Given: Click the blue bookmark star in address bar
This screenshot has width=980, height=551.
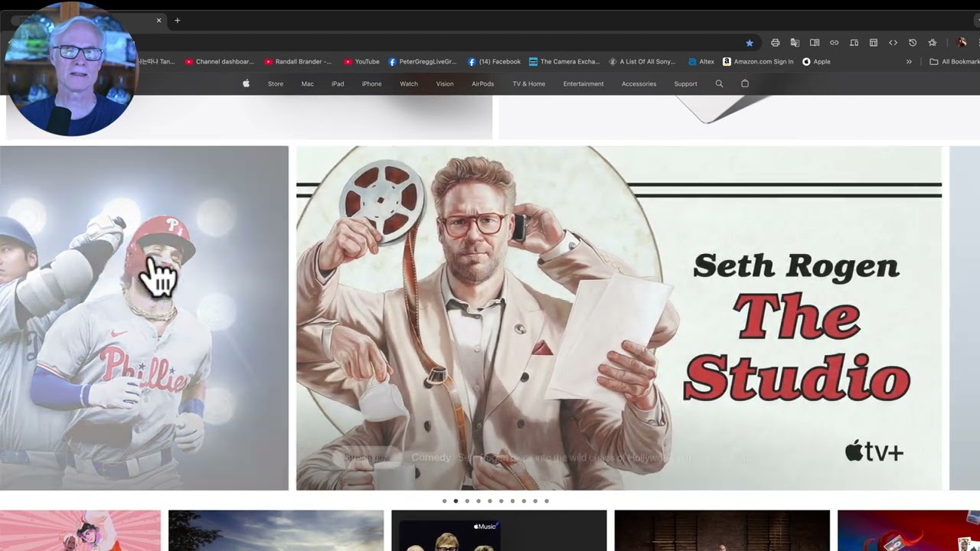Looking at the screenshot, I should (x=750, y=43).
